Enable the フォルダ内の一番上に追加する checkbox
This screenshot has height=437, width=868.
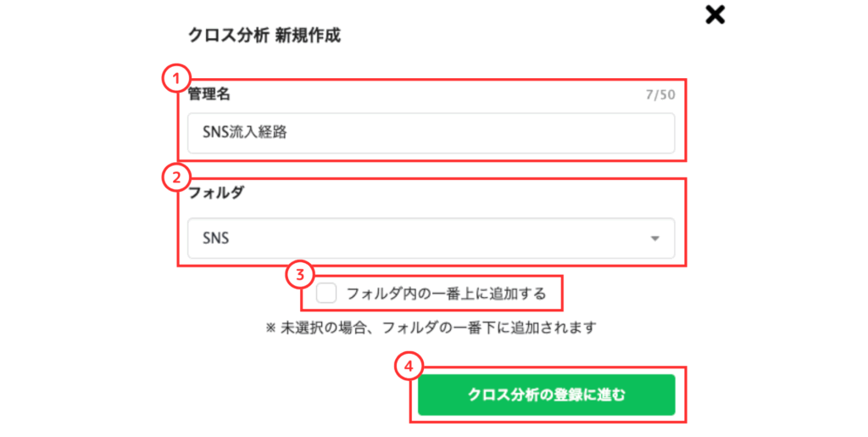(x=325, y=294)
